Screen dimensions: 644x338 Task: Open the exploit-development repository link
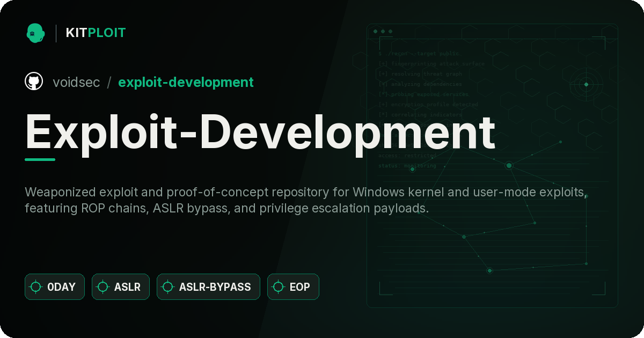pyautogui.click(x=186, y=82)
